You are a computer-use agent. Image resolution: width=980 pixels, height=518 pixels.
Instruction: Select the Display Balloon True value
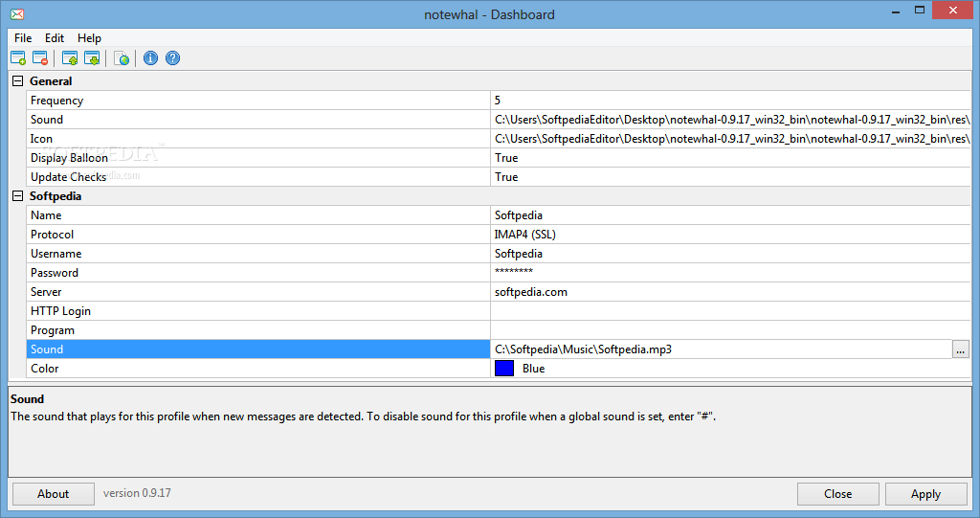click(506, 158)
